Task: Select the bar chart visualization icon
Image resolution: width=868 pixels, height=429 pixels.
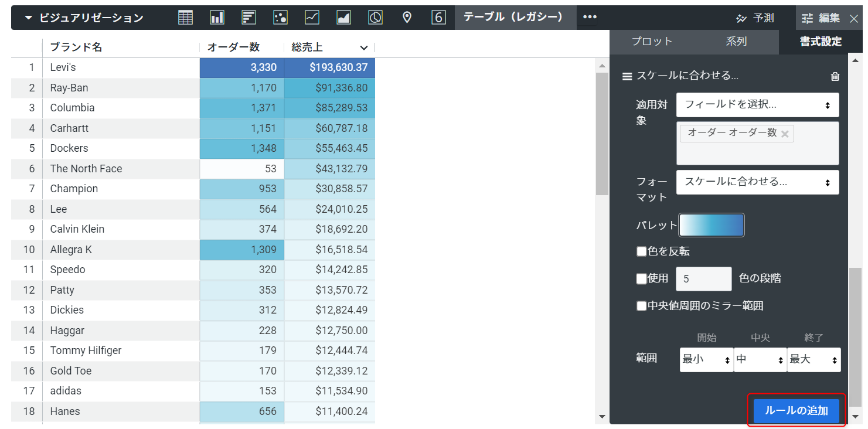Action: tap(249, 17)
